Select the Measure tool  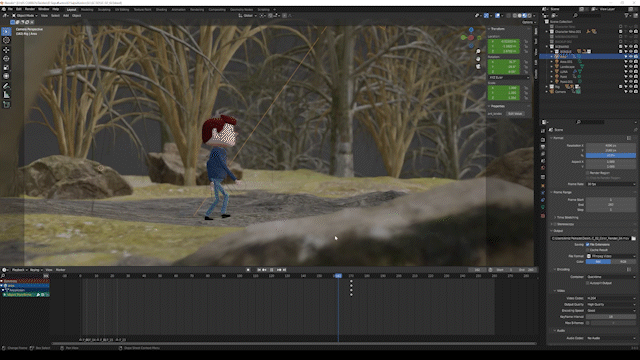pyautogui.click(x=6, y=95)
